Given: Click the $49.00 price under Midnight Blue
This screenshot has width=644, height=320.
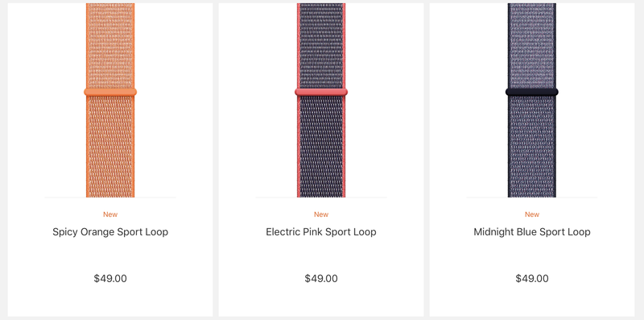Looking at the screenshot, I should click(x=532, y=278).
